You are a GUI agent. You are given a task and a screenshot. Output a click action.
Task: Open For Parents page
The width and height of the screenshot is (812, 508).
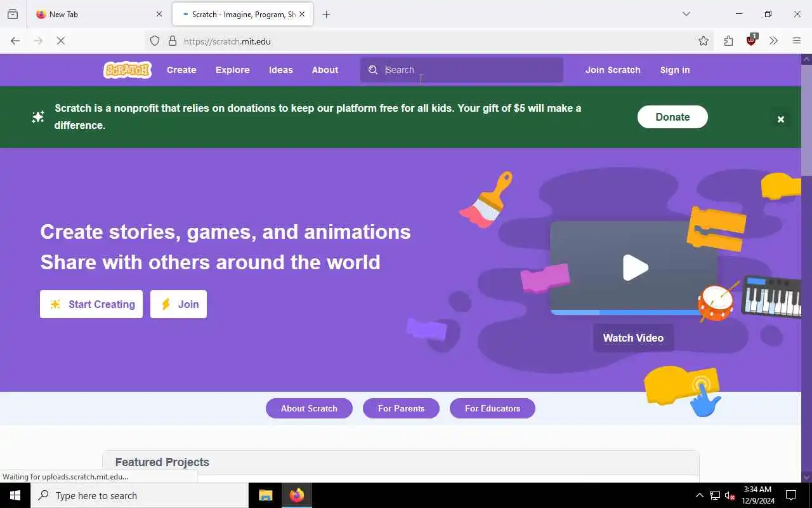[401, 408]
